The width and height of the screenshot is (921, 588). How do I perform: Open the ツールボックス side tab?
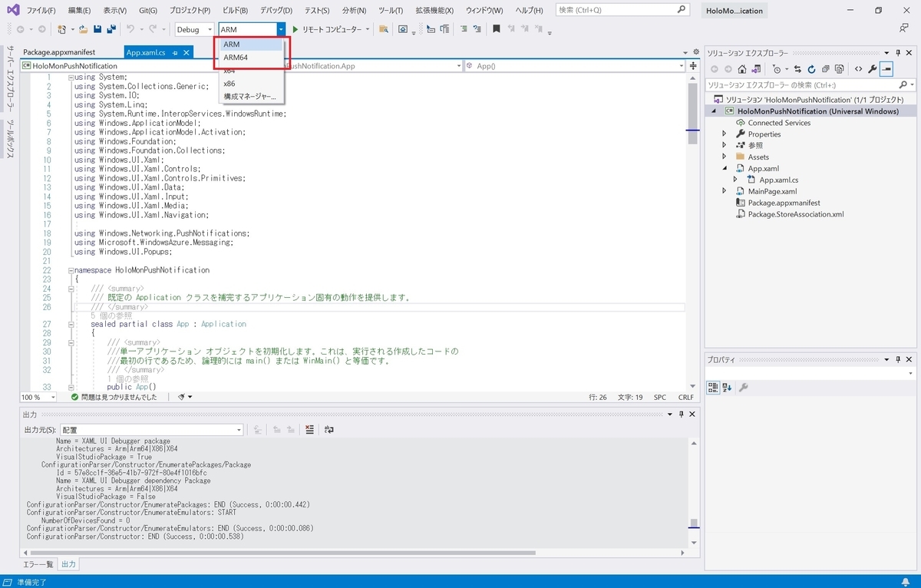[x=11, y=139]
